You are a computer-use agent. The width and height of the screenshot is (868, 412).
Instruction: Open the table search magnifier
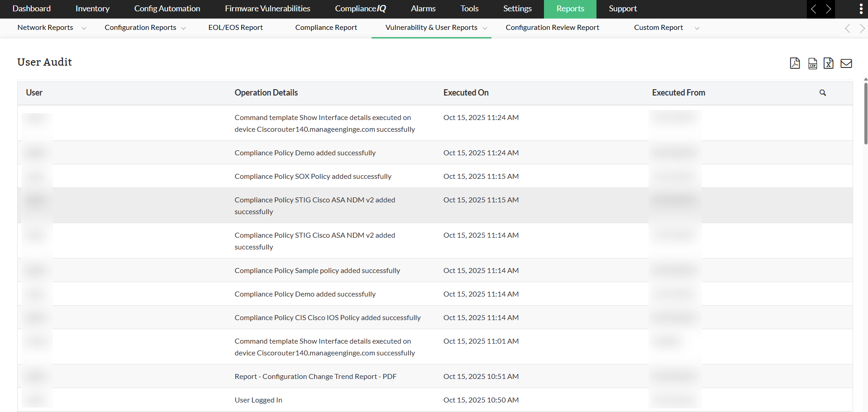coord(822,93)
